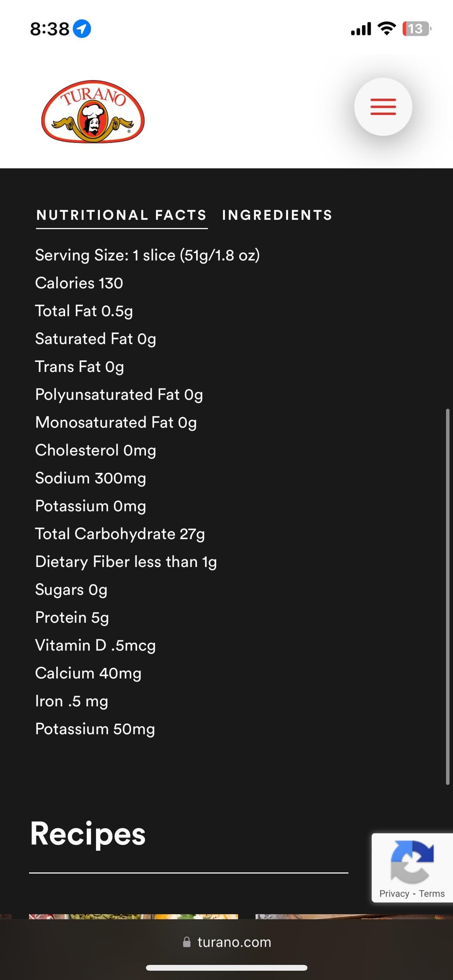Tap the turano.com address bar
Viewport: 453px width, 980px height.
coord(234,942)
